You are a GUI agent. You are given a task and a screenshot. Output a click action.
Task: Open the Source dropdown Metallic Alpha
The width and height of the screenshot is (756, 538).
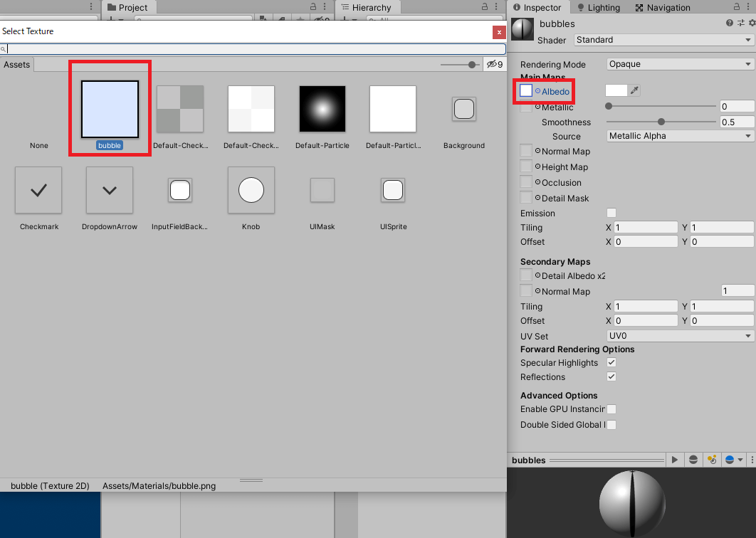tap(680, 136)
